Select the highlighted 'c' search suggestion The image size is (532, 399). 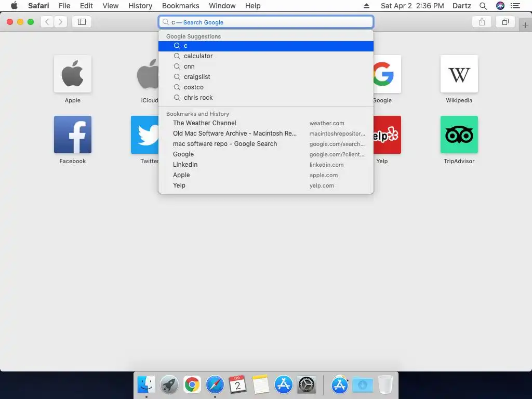[x=266, y=46]
